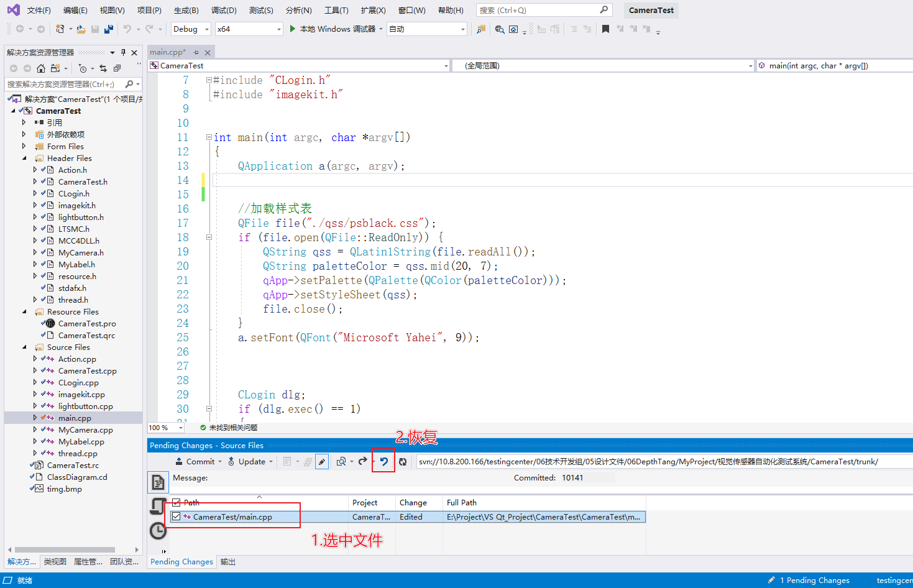The width and height of the screenshot is (913, 588).
Task: Select the pencil edit-message icon
Action: click(x=322, y=461)
